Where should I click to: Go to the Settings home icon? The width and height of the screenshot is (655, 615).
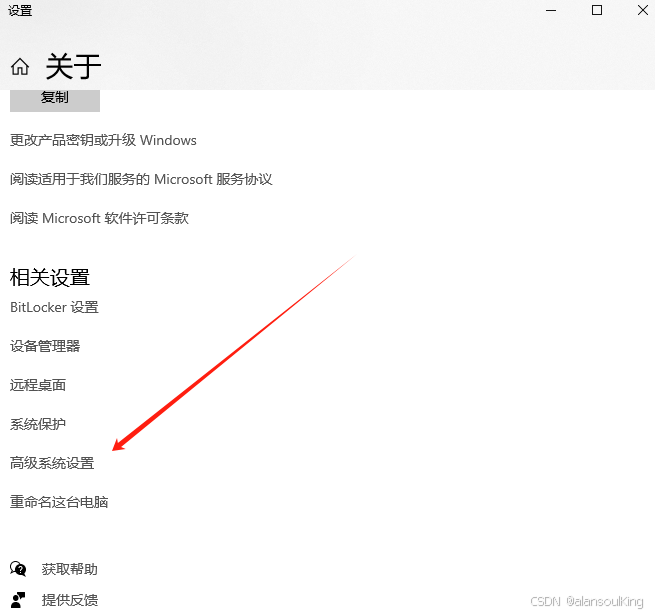(x=20, y=66)
